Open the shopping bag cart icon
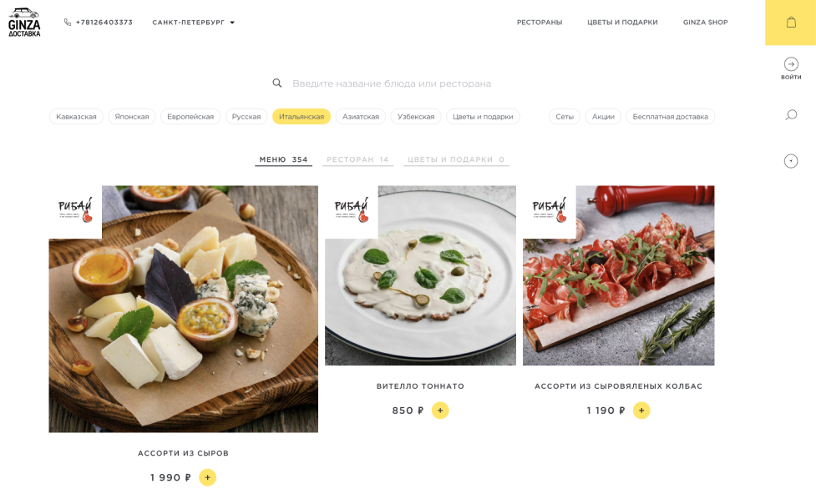This screenshot has height=504, width=816. point(790,23)
